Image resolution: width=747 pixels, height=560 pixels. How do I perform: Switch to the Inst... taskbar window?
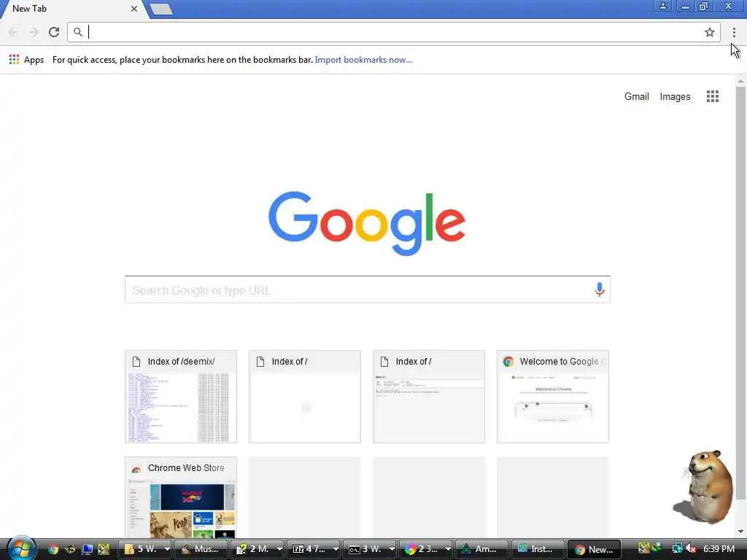pos(538,549)
